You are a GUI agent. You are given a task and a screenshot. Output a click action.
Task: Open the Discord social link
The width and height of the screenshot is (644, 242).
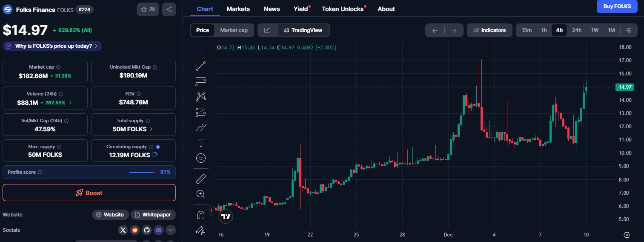159,230
